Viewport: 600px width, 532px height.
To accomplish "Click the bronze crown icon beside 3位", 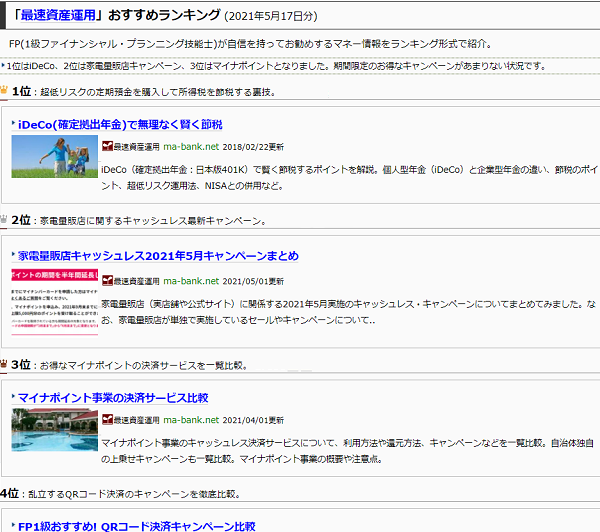I will [x=4, y=364].
